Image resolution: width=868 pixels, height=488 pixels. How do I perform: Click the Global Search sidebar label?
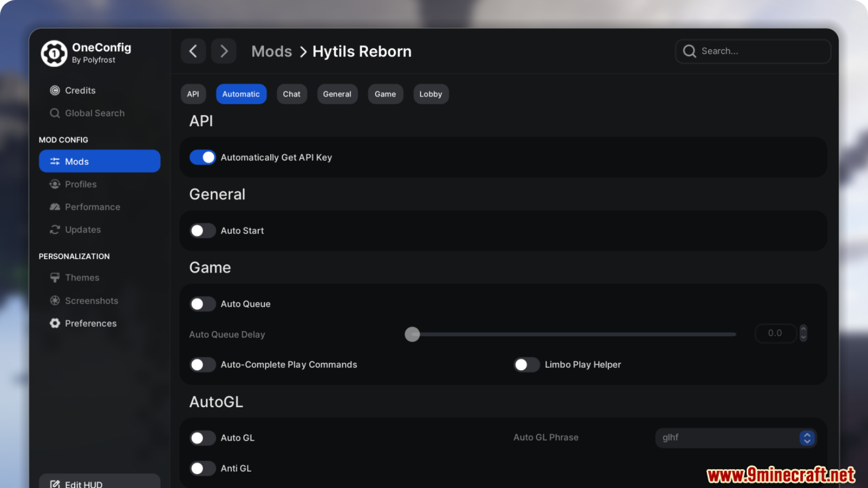coord(95,113)
